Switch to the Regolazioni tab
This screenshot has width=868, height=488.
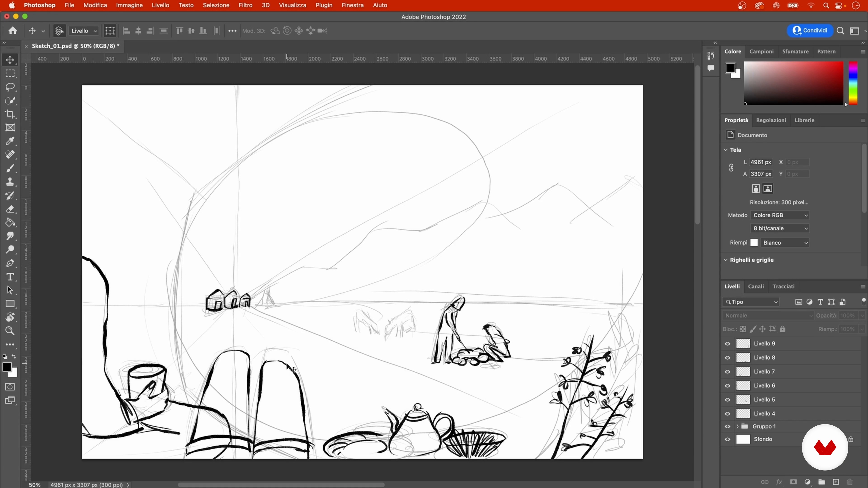771,120
